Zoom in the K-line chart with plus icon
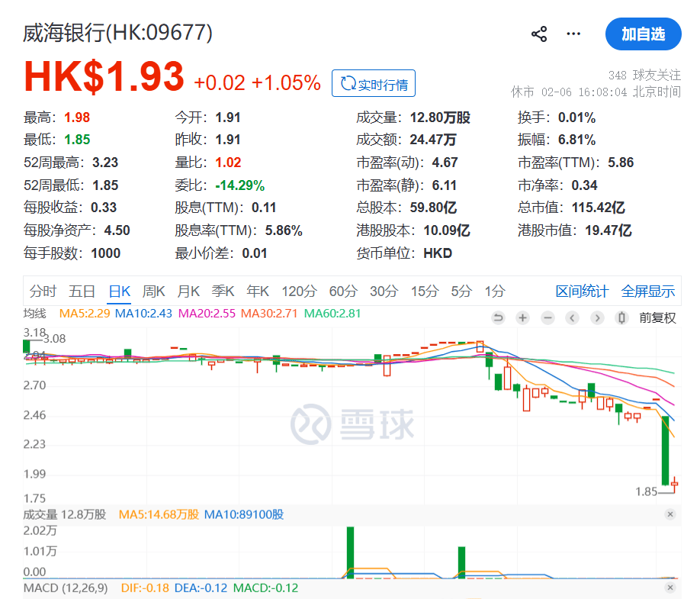Screen dimensions: 700x599 (x=522, y=318)
